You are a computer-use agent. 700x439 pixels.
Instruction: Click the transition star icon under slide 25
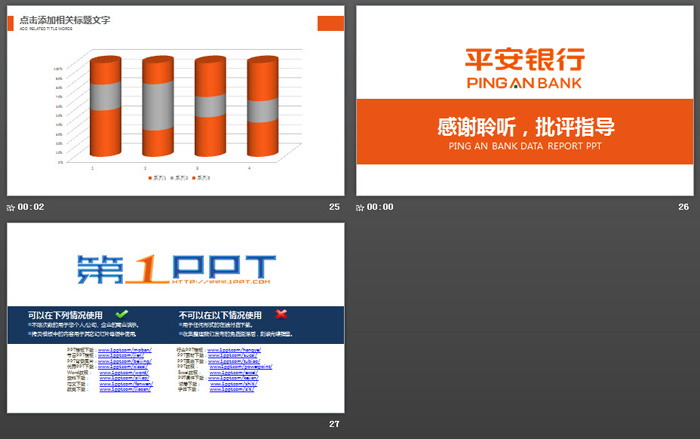pyautogui.click(x=11, y=207)
